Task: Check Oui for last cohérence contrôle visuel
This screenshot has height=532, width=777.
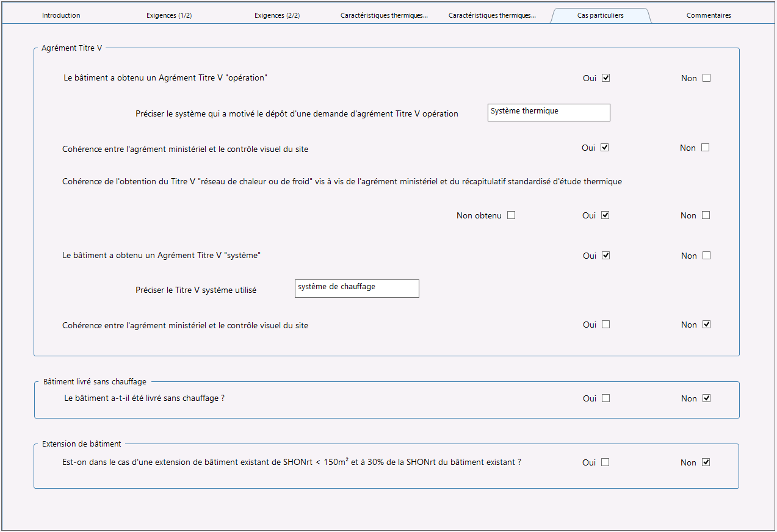Action: tap(605, 325)
